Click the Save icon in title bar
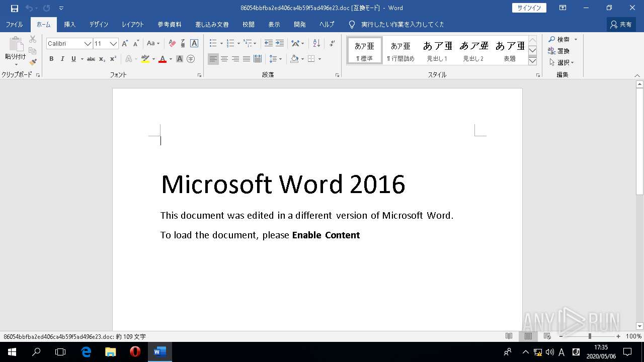Viewport: 644px width, 362px height. click(x=15, y=8)
